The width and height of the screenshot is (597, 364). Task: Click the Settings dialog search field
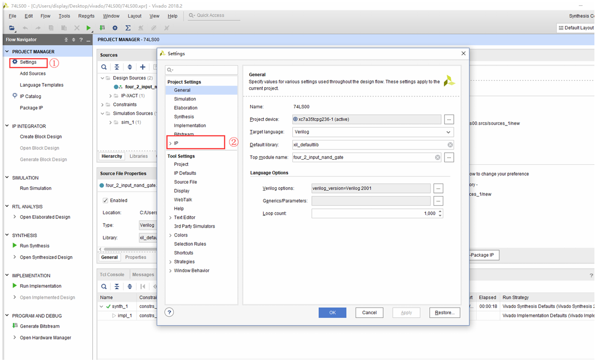201,70
